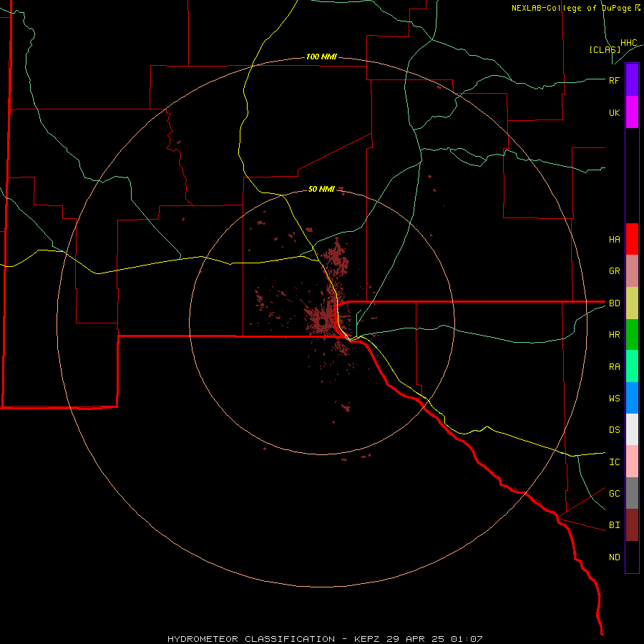This screenshot has width=644, height=644.
Task: Select the dark red BI swatch
Action: coord(632,525)
